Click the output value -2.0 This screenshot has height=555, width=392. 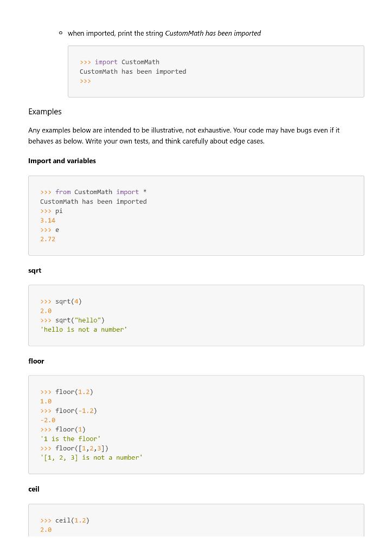(48, 420)
